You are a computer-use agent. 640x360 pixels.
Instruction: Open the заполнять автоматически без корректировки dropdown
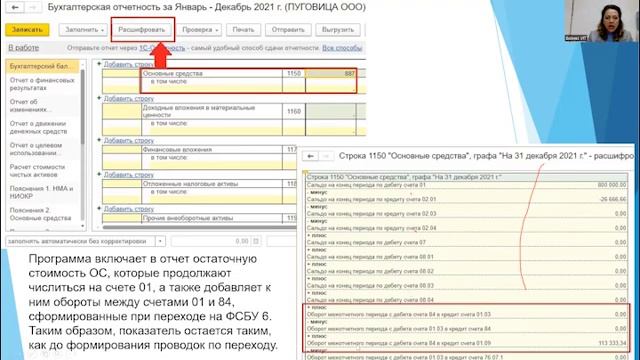click(x=160, y=241)
